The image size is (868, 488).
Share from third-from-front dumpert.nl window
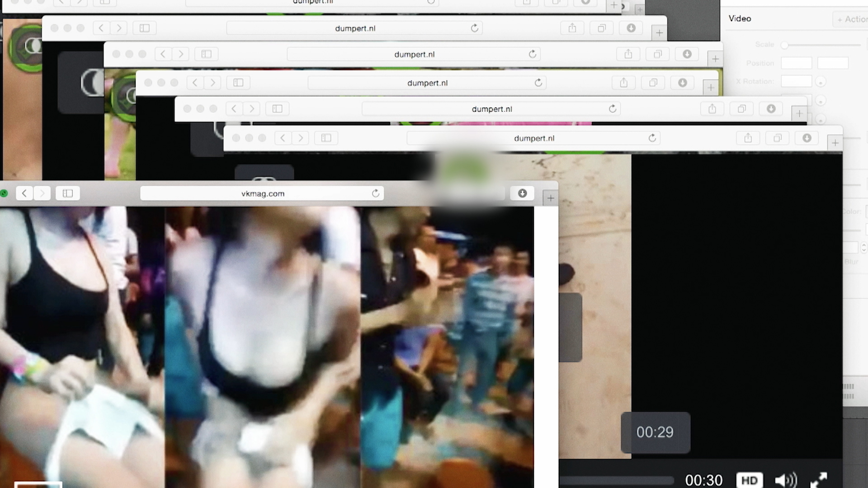pyautogui.click(x=624, y=82)
